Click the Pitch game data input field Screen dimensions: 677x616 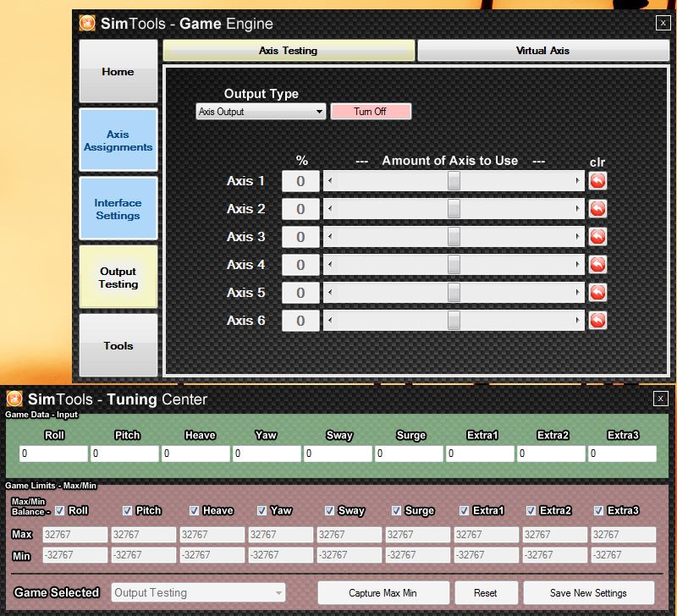(x=124, y=454)
